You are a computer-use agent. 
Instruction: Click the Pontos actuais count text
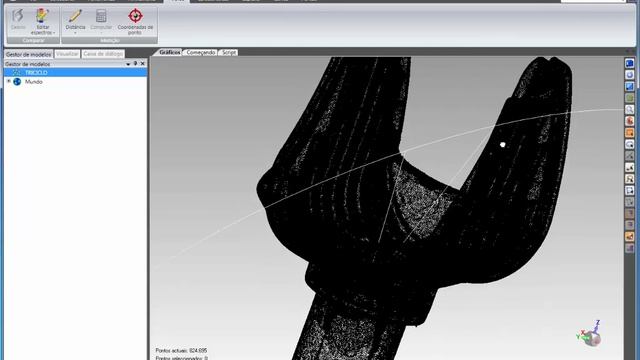(181, 351)
